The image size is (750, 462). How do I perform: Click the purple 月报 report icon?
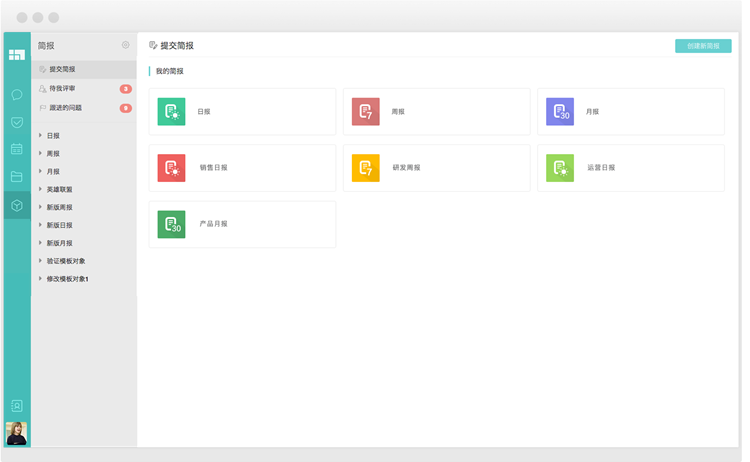click(x=560, y=112)
